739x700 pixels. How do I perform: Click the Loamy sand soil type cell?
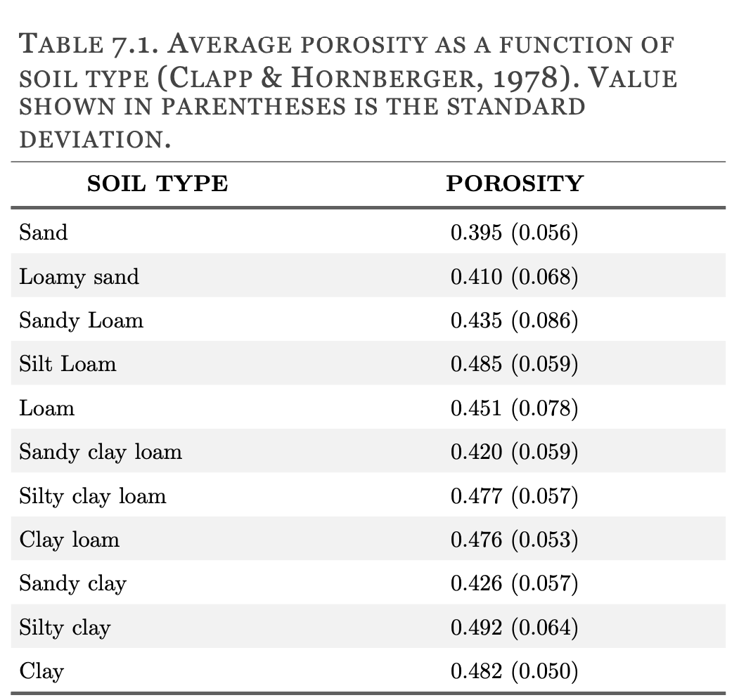coord(79,276)
